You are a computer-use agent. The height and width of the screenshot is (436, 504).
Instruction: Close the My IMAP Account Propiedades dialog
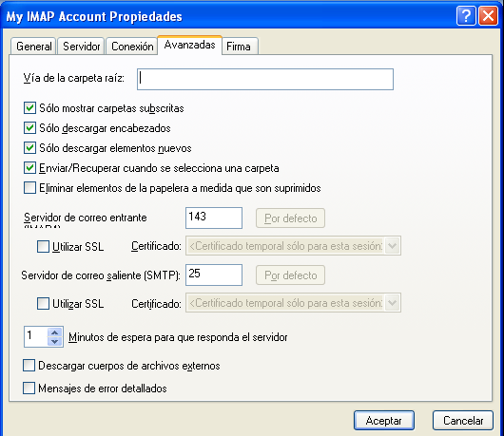tap(488, 16)
